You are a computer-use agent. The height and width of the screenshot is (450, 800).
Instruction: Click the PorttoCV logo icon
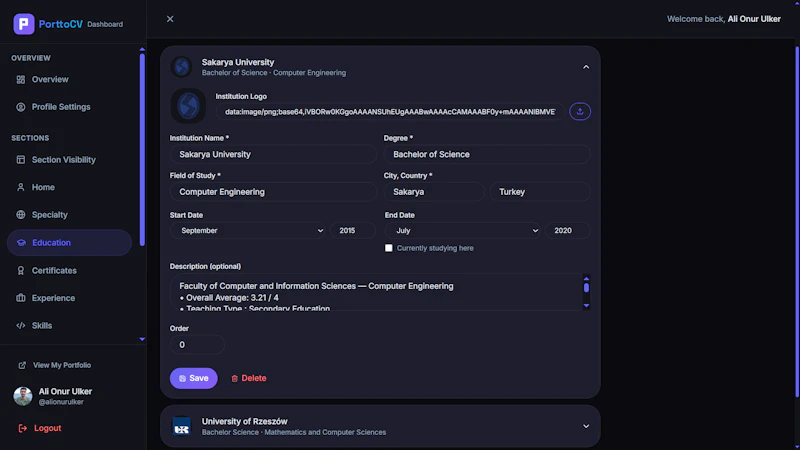23,24
